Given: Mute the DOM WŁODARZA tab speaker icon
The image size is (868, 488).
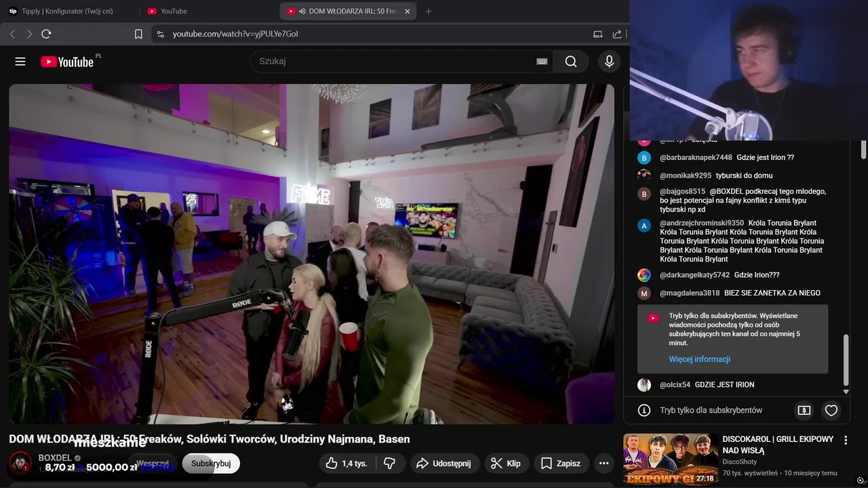Looking at the screenshot, I should coord(302,11).
